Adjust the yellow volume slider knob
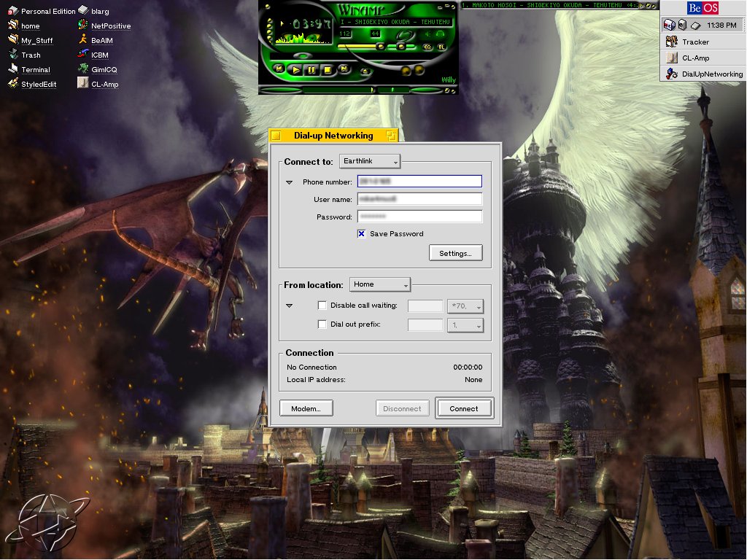The height and width of the screenshot is (560, 747). coord(380,46)
